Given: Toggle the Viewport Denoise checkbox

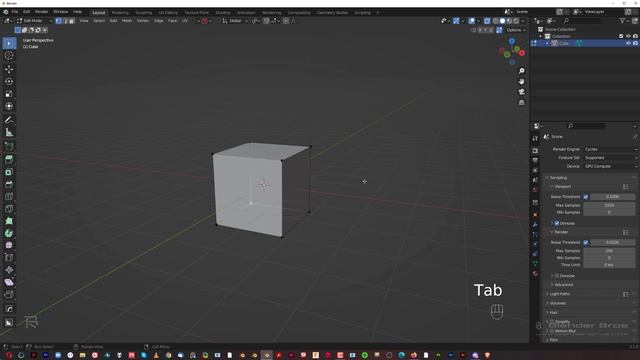Looking at the screenshot, I should point(557,223).
